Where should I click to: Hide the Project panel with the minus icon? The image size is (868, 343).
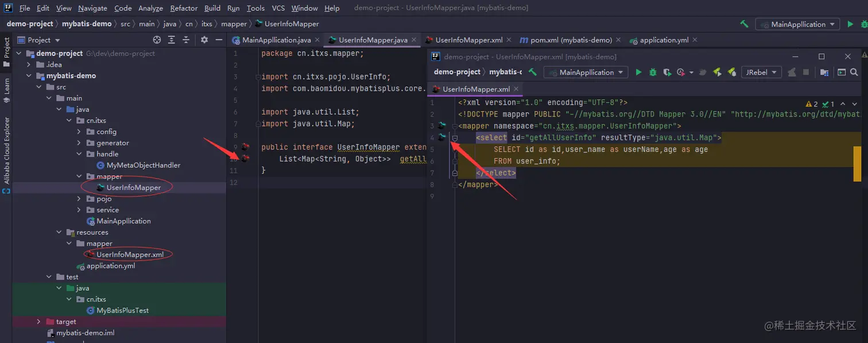coord(219,40)
